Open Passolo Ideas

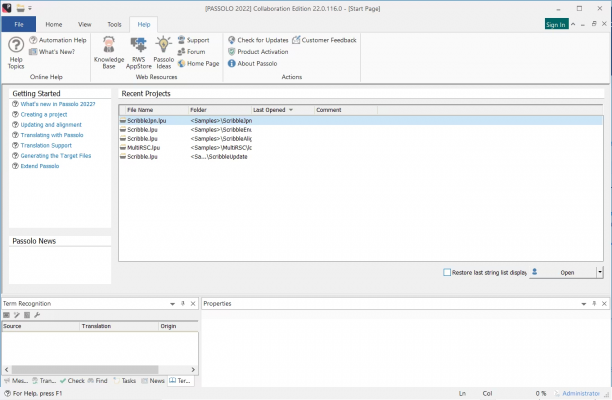[164, 53]
